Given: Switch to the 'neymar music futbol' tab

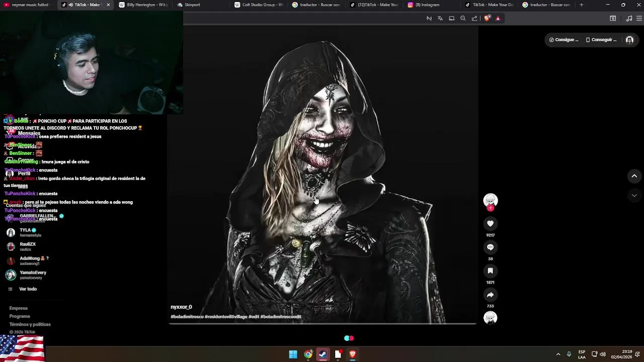Looking at the screenshot, I should [28, 5].
